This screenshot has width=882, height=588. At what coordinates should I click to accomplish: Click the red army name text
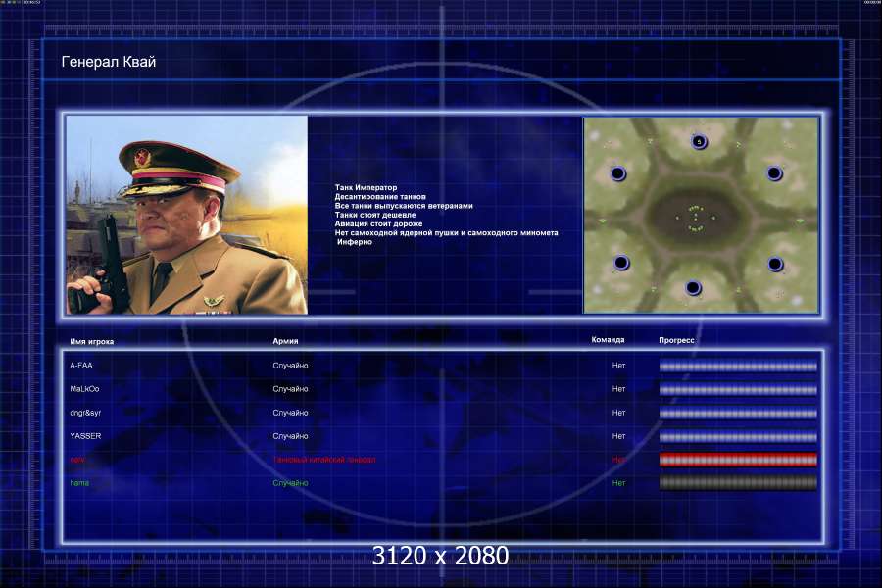[x=324, y=460]
